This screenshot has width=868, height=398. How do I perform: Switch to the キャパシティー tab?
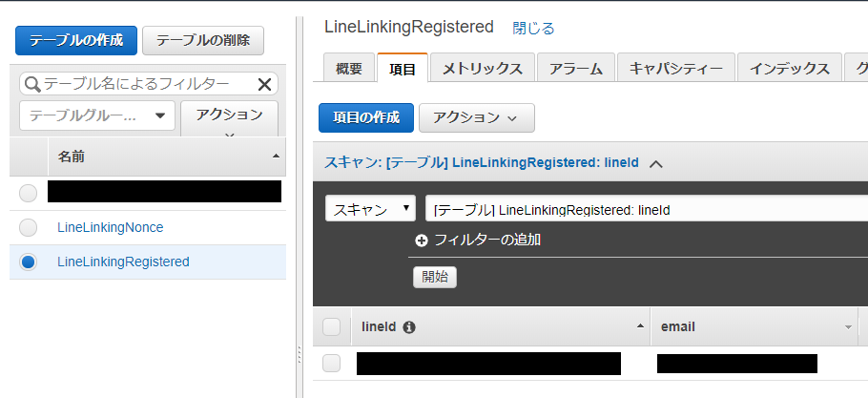[676, 69]
